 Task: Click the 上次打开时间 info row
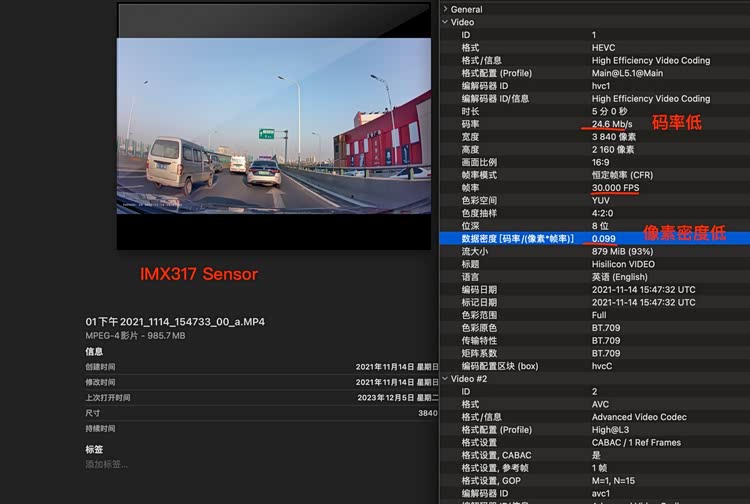click(x=260, y=397)
